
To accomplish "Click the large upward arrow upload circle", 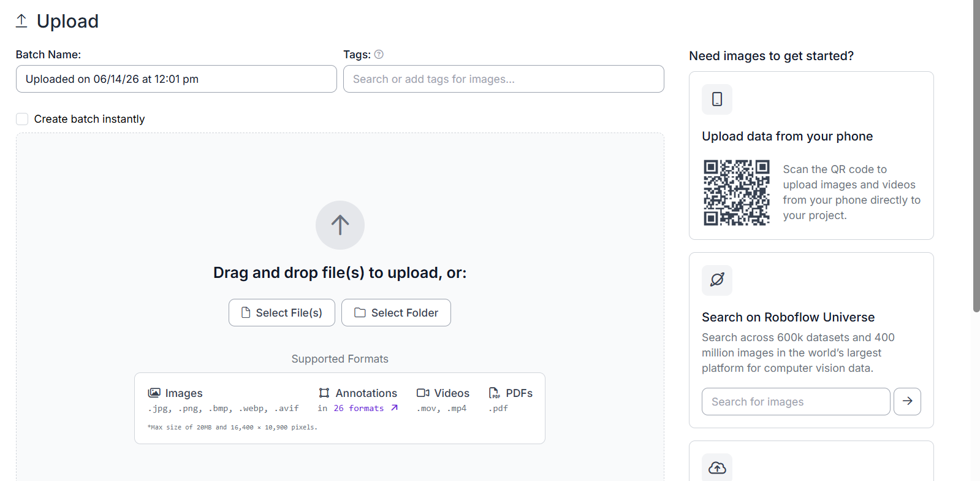I will coord(340,225).
